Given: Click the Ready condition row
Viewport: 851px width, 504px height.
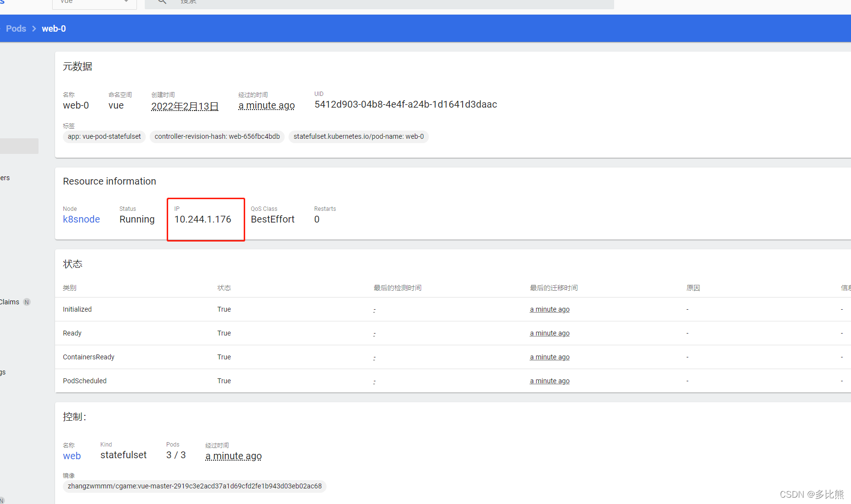Looking at the screenshot, I should tap(453, 333).
